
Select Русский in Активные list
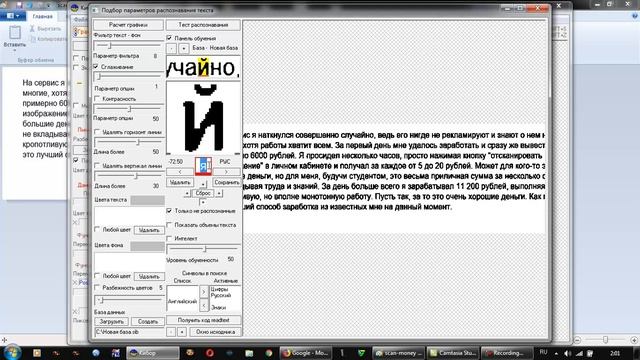pos(221,295)
